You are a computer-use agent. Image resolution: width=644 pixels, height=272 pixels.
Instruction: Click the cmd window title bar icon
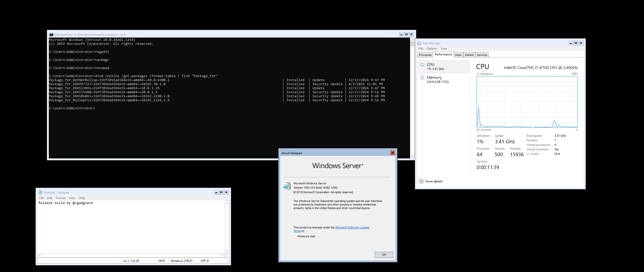[x=51, y=35]
